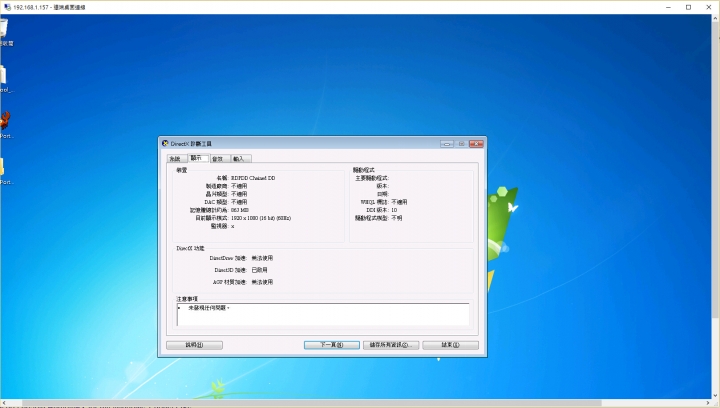This screenshot has height=408, width=720.
Task: Click the 儲存所有資訊(S)... button
Action: 391,345
